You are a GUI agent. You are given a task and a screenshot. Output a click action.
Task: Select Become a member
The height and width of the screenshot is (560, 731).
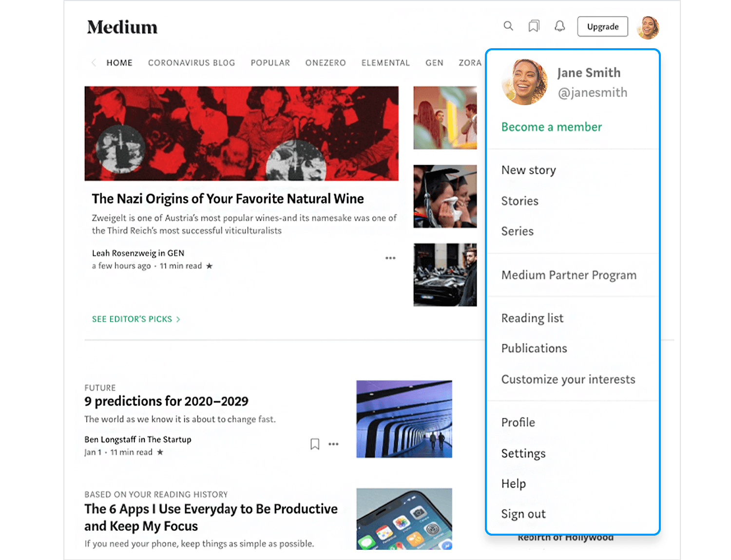551,127
